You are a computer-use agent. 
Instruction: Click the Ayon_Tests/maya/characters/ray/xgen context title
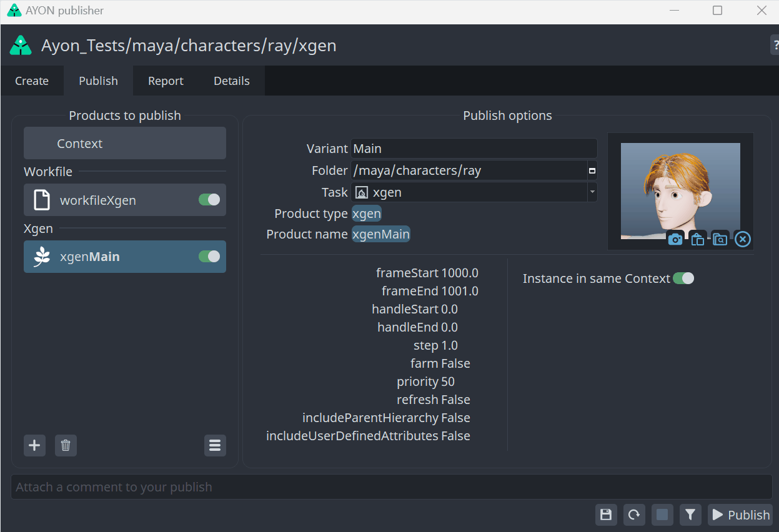189,46
